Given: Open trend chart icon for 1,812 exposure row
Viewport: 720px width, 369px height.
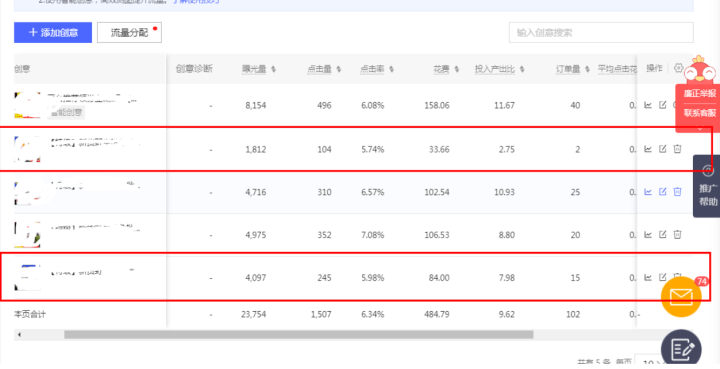Looking at the screenshot, I should [648, 149].
